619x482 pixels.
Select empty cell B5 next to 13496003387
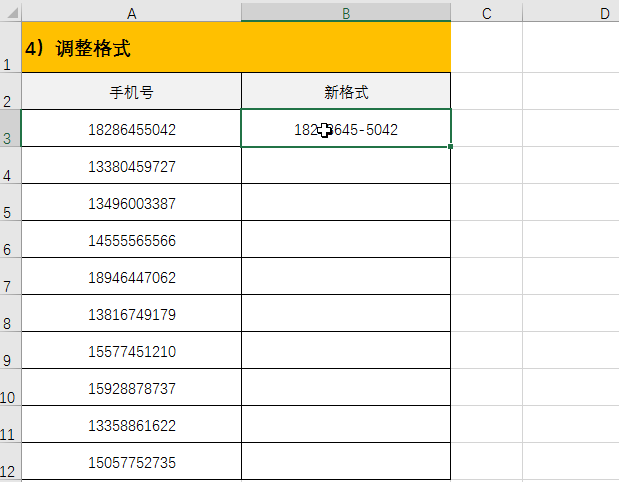pyautogui.click(x=346, y=202)
